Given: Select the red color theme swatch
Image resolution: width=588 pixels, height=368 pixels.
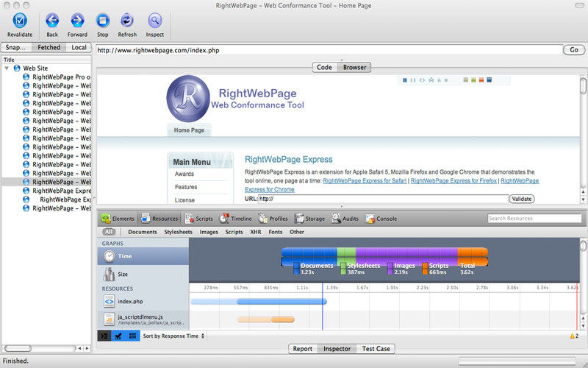Looking at the screenshot, I should 481,80.
